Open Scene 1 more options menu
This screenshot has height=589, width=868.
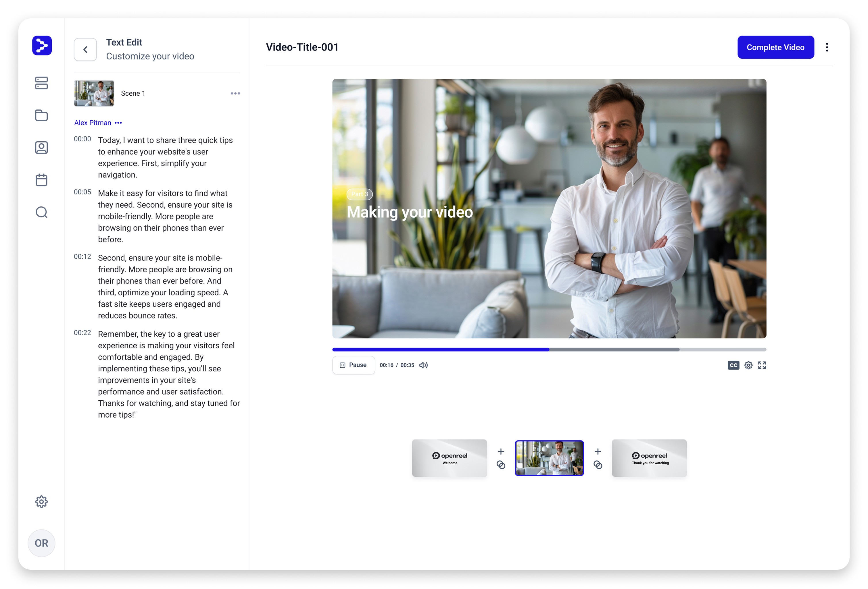coord(235,93)
